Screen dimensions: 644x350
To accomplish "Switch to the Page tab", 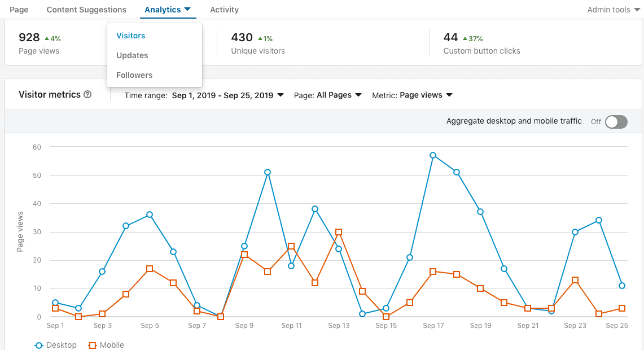I will pos(19,9).
